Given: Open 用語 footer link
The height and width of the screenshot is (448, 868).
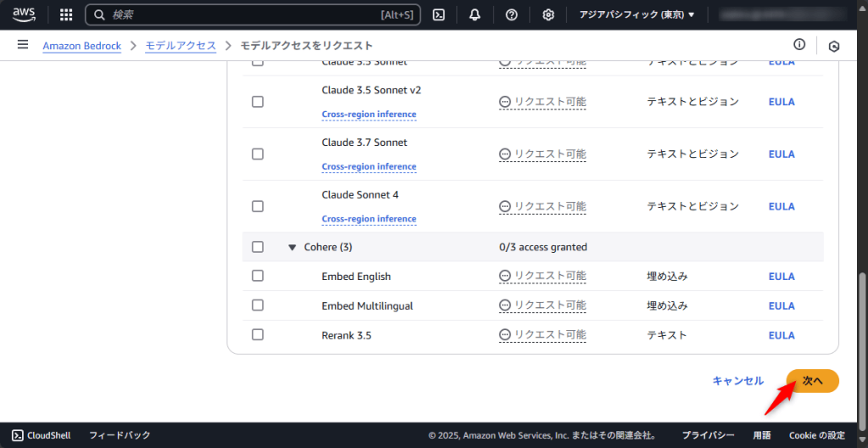Looking at the screenshot, I should click(762, 435).
